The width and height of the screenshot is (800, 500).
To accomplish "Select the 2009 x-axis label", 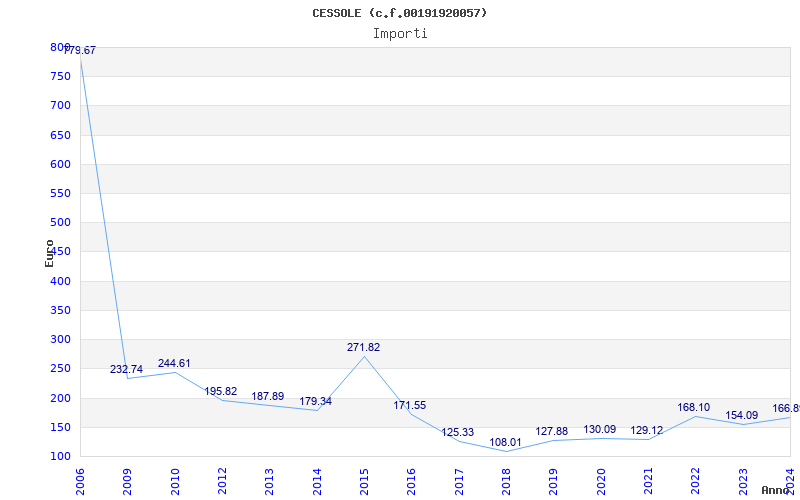I will point(128,482).
